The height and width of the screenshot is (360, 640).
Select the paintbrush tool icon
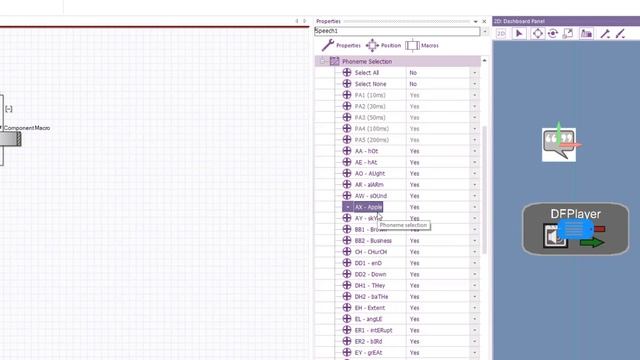click(x=620, y=33)
